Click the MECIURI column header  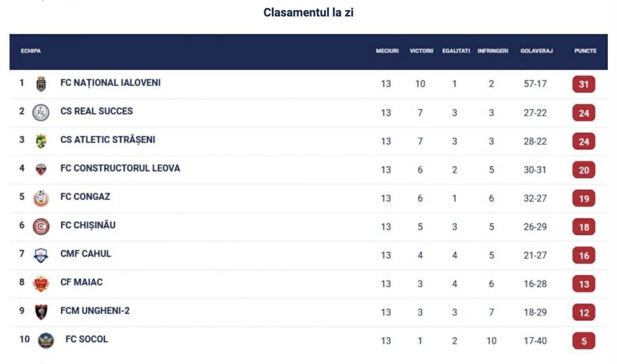pyautogui.click(x=387, y=51)
